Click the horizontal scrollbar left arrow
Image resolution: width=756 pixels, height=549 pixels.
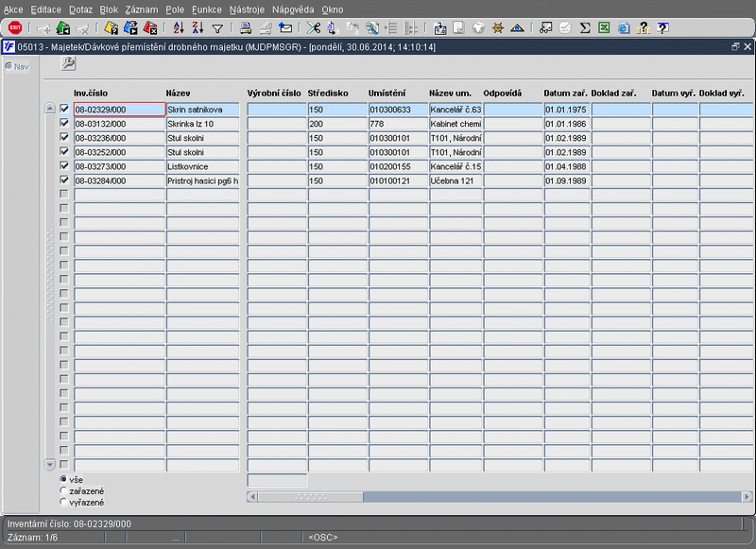click(x=252, y=496)
